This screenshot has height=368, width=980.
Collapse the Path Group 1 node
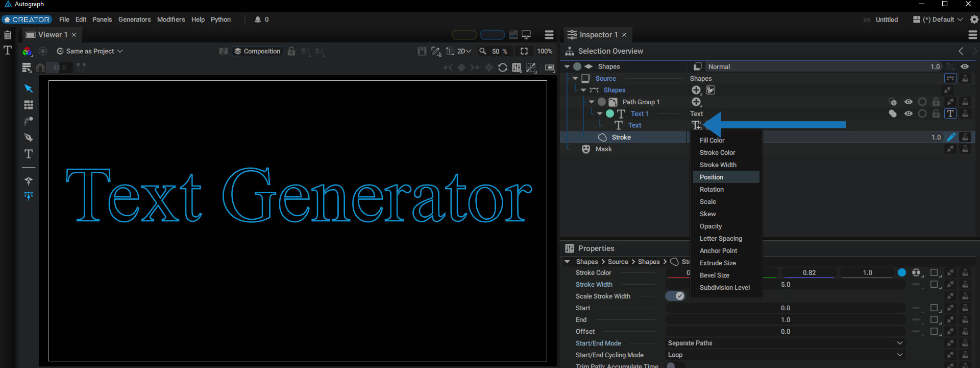click(592, 102)
